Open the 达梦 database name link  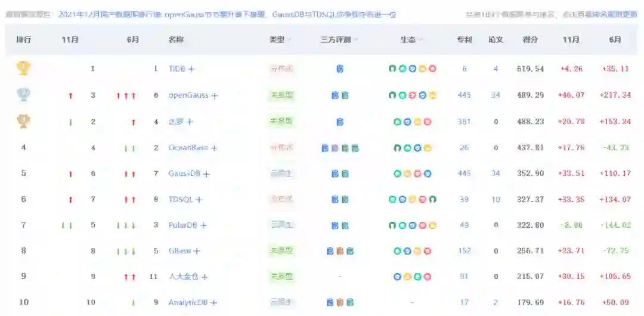(x=177, y=122)
